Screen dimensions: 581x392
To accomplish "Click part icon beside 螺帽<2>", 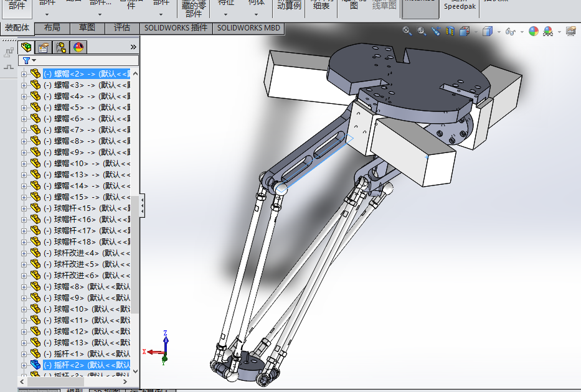I will [35, 73].
